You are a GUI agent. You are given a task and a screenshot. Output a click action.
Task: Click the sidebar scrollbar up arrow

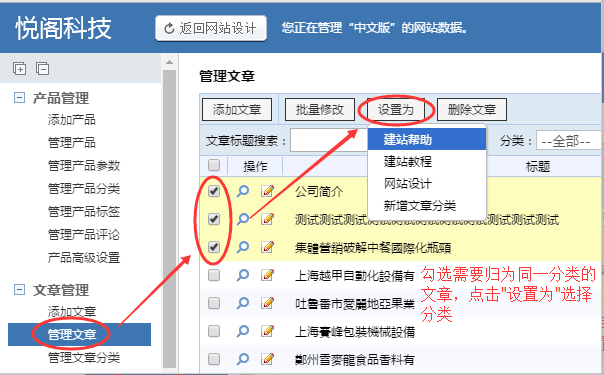[169, 62]
